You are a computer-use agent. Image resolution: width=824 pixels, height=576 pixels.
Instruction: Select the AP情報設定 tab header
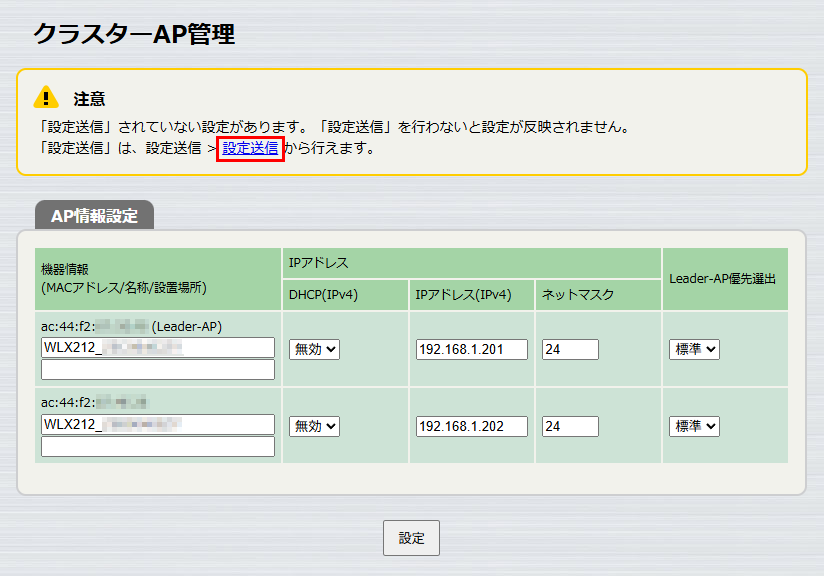coord(93,214)
